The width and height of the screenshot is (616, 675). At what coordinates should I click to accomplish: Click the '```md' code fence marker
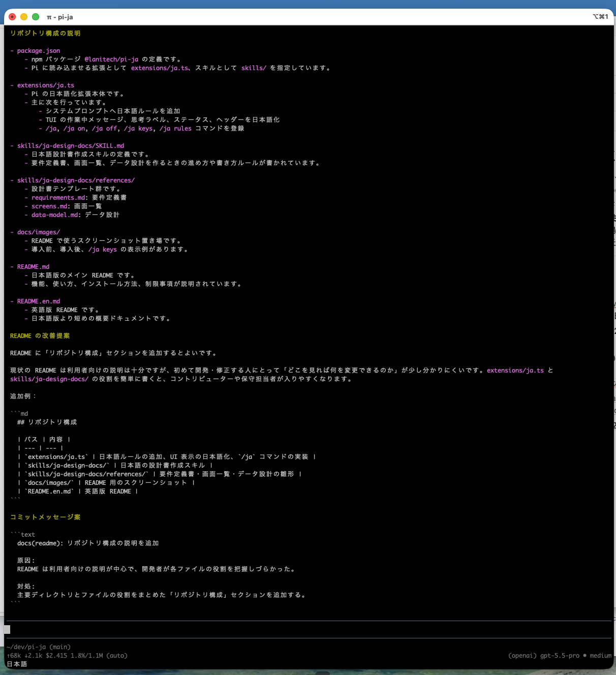(19, 414)
